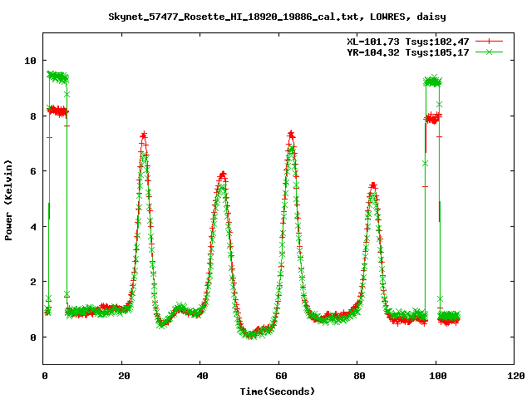Screen dimensions: 532x399
Task: Click the x-axis tick label 40
Action: (x=202, y=376)
